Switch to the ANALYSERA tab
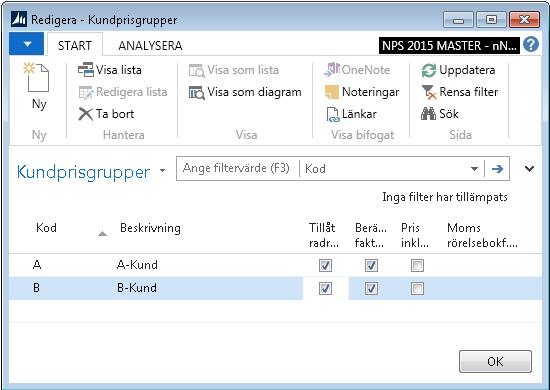The image size is (550, 390). pos(150,45)
